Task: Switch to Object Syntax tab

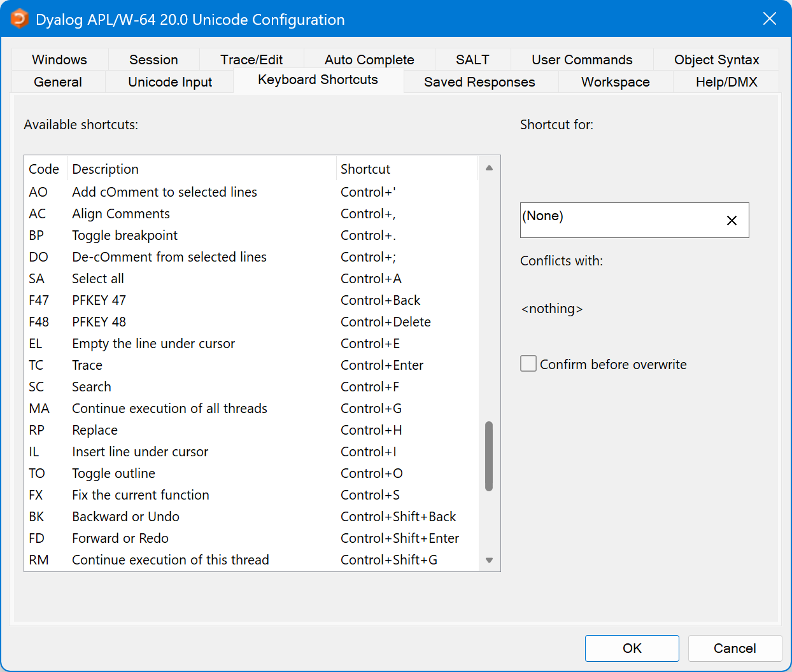Action: pyautogui.click(x=716, y=60)
